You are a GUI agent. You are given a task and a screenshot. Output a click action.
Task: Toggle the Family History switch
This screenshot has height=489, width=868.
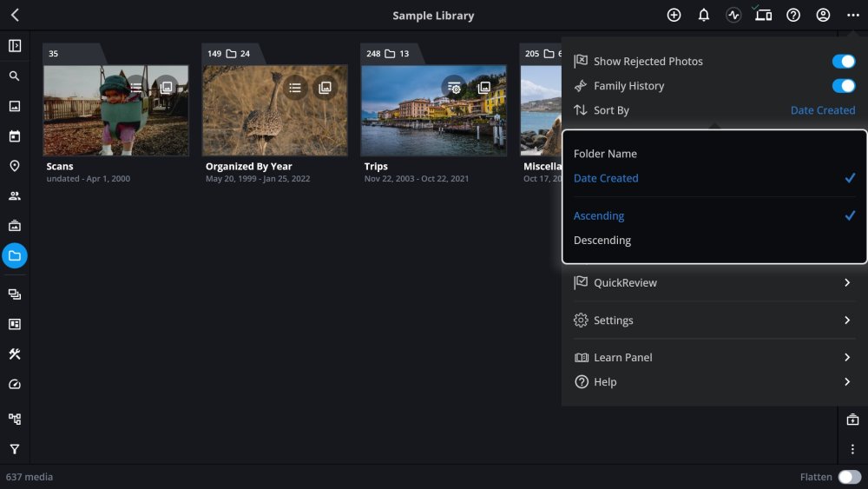[x=843, y=86]
